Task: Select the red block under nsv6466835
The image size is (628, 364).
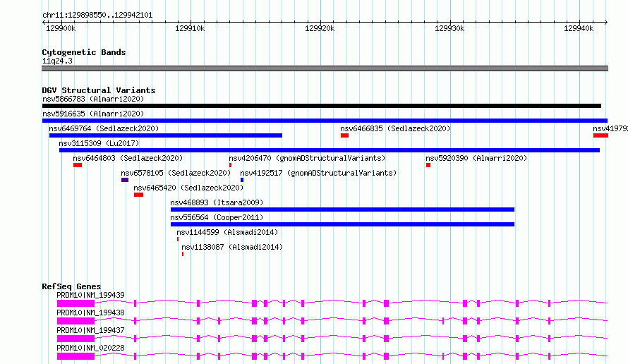Action: pyautogui.click(x=344, y=135)
